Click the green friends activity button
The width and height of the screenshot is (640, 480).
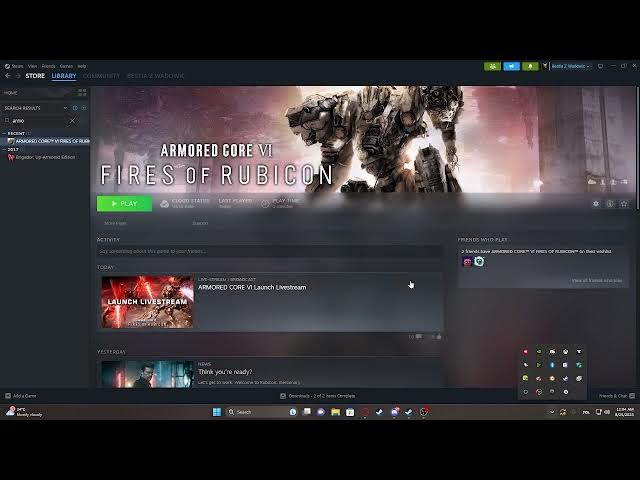tap(492, 66)
